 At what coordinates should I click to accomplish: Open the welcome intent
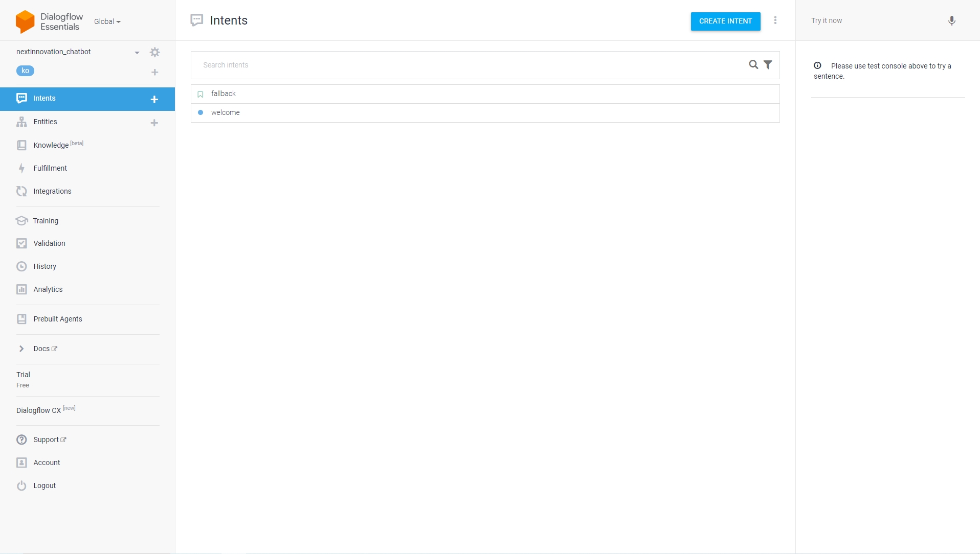[485, 113]
